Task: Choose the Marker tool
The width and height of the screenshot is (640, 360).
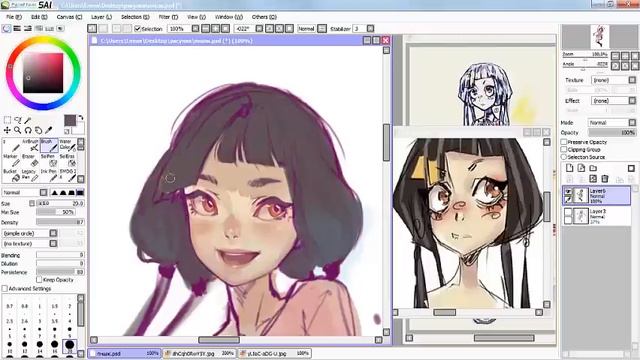Action: click(11, 160)
